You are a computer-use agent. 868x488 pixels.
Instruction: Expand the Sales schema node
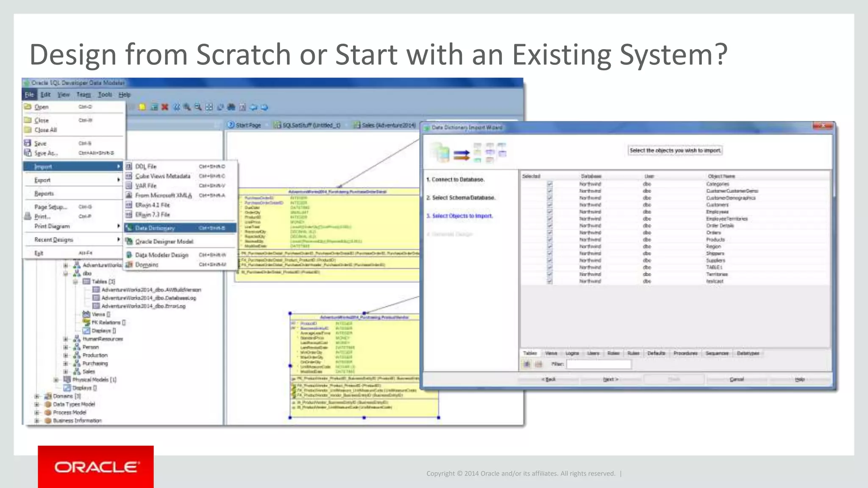click(66, 372)
